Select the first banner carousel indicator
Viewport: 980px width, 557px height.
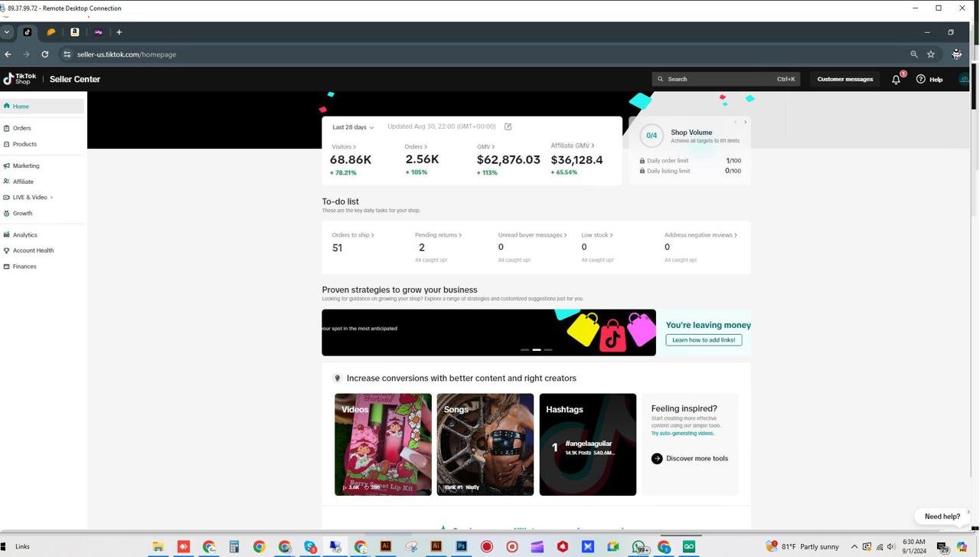pos(525,349)
